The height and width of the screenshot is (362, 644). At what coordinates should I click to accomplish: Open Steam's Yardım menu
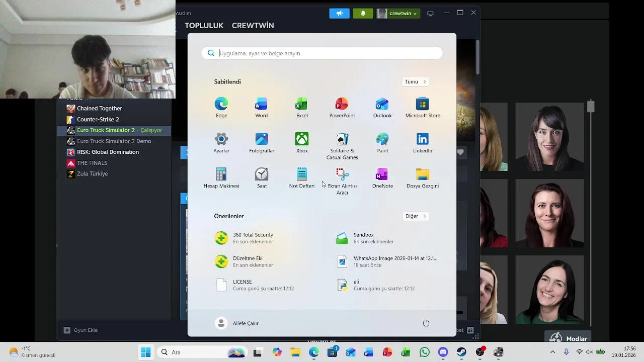184,14
